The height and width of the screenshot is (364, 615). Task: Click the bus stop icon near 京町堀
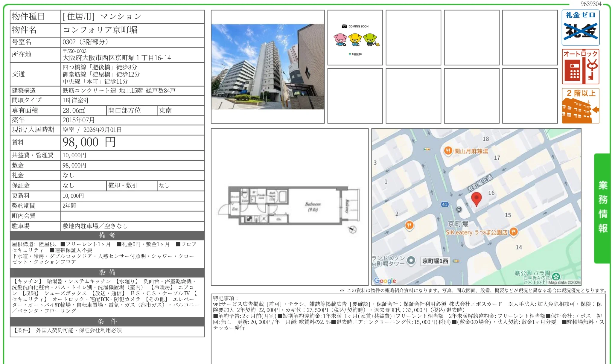point(459,209)
